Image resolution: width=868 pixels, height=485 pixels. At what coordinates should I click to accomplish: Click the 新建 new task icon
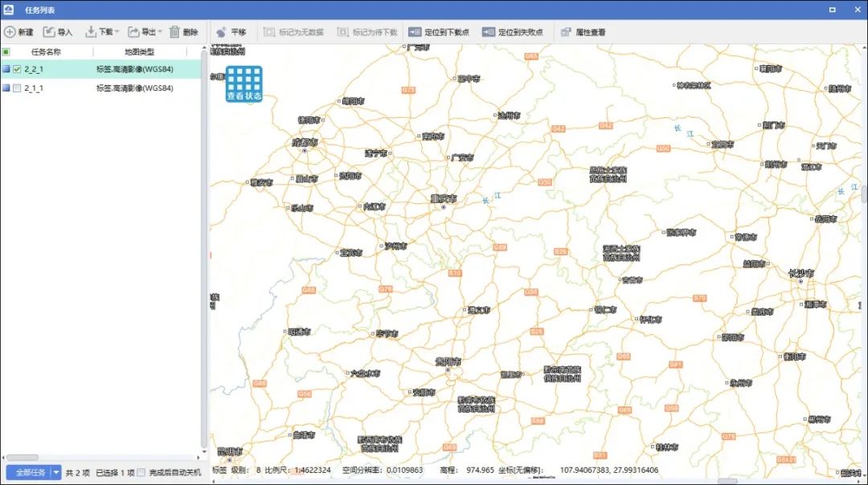pyautogui.click(x=10, y=32)
